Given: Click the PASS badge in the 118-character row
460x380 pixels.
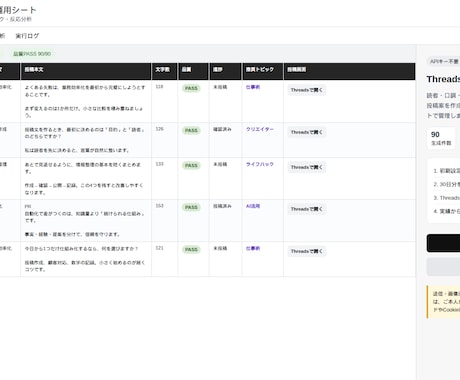Looking at the screenshot, I should point(191,88).
